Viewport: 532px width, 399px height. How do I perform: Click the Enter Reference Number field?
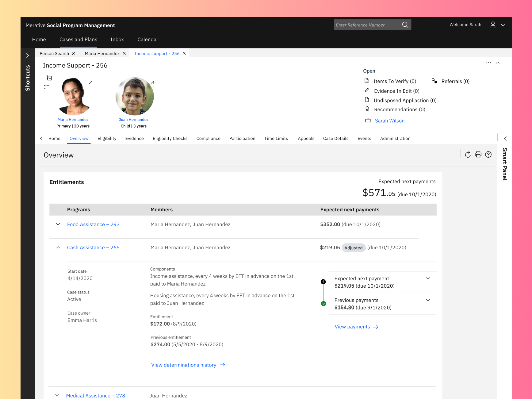click(x=367, y=25)
